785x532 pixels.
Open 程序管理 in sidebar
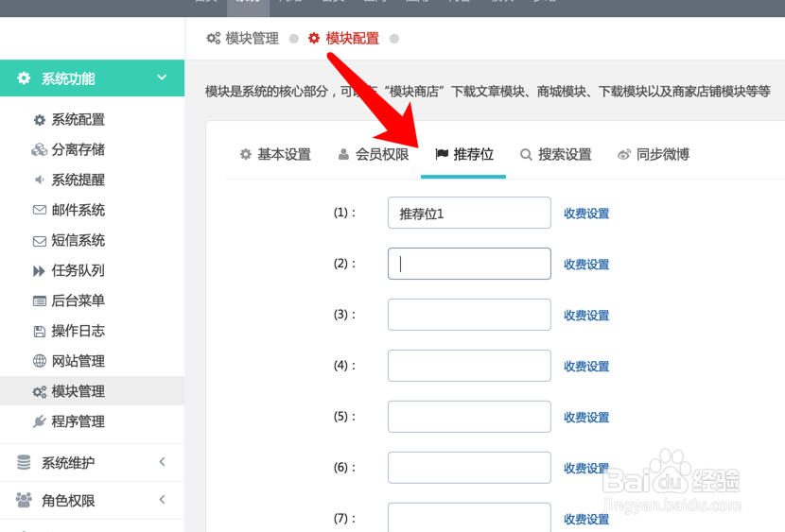[78, 421]
